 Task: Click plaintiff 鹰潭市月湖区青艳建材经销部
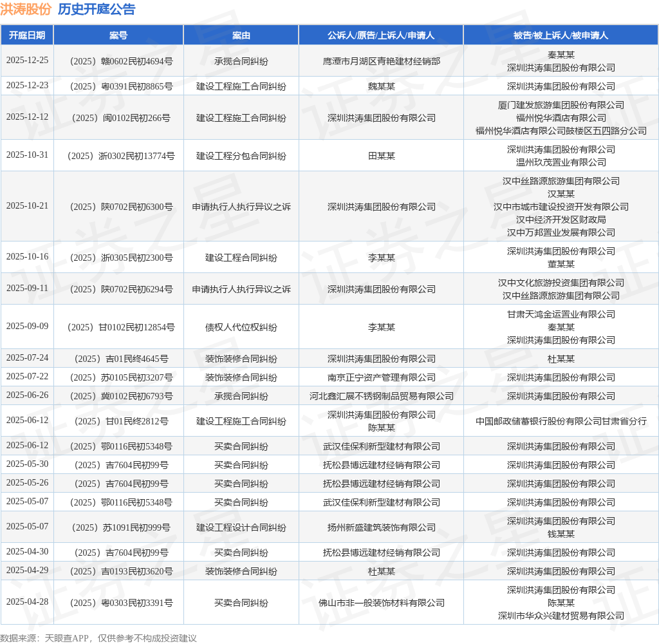pos(381,61)
